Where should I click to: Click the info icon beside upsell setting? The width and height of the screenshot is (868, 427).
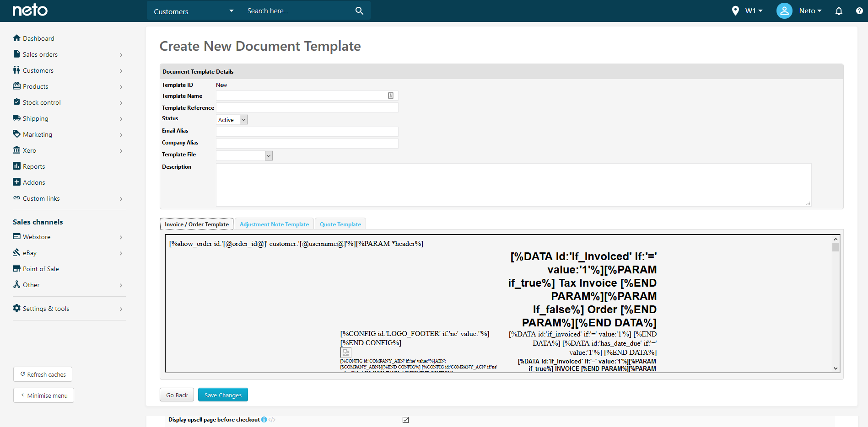(264, 420)
